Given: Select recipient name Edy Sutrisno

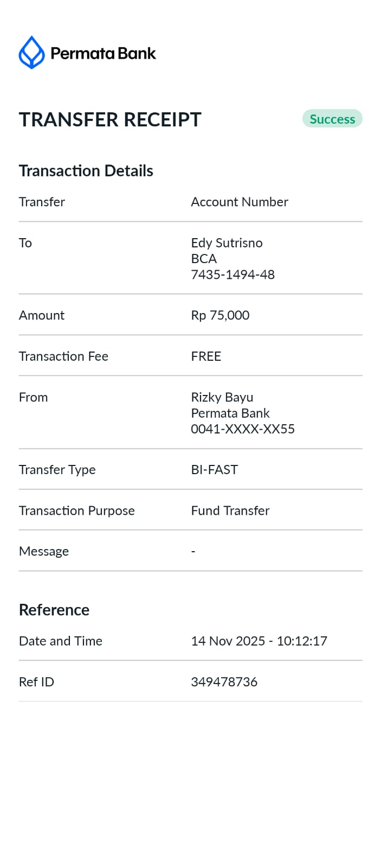Looking at the screenshot, I should click(x=227, y=242).
